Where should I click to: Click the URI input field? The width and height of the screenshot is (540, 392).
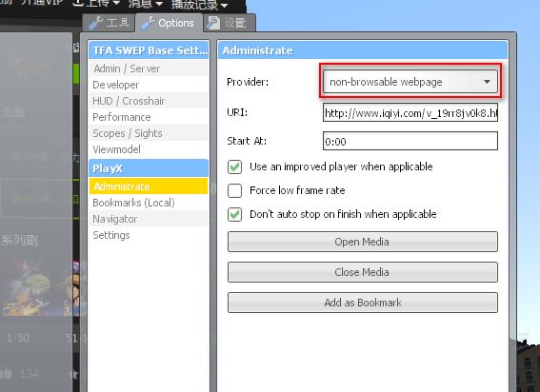(x=410, y=112)
